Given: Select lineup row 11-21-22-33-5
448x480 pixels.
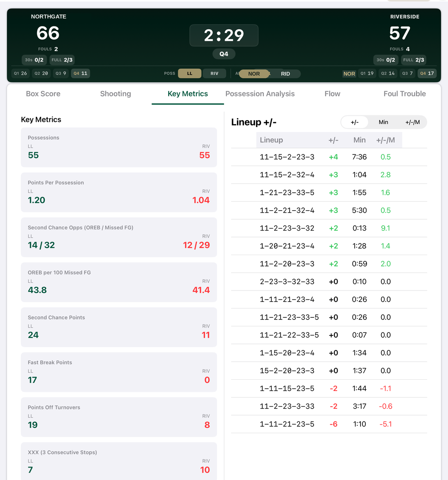Looking at the screenshot, I should coord(329,335).
